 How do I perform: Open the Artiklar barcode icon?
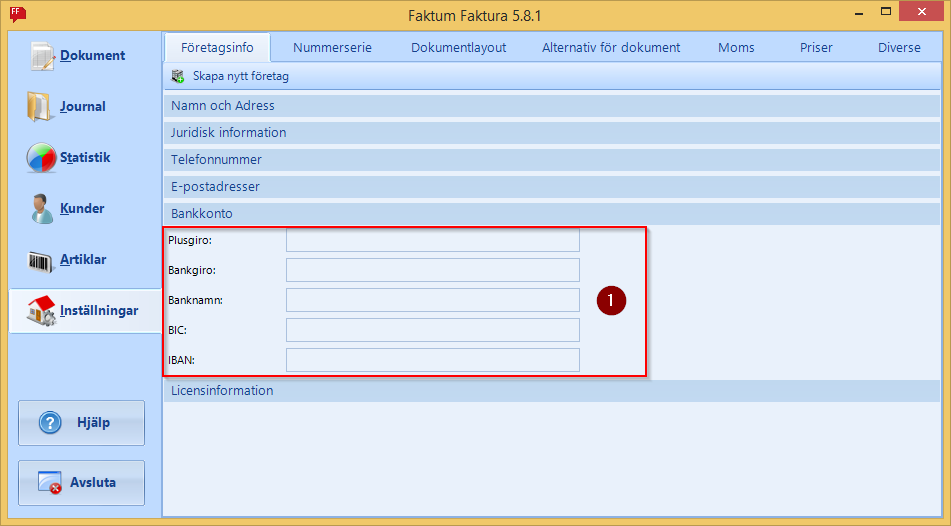tap(41, 261)
